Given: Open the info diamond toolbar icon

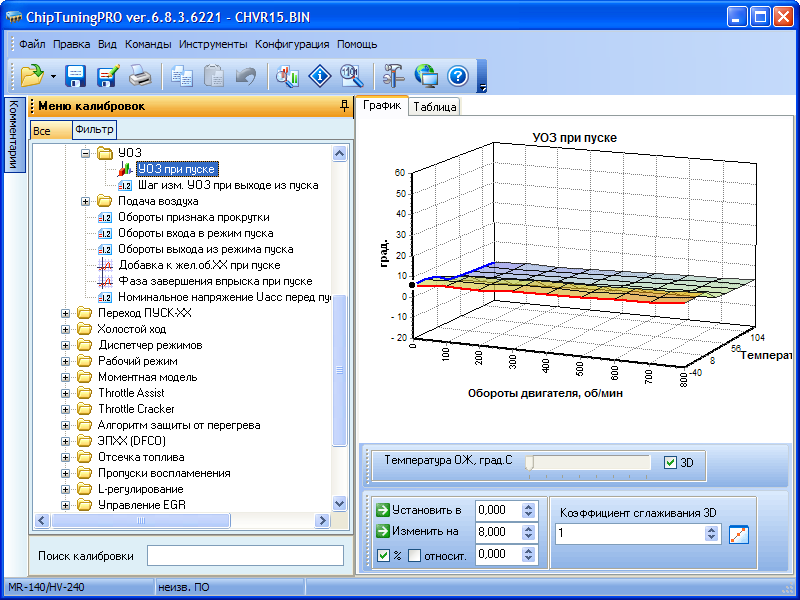Looking at the screenshot, I should pos(320,75).
